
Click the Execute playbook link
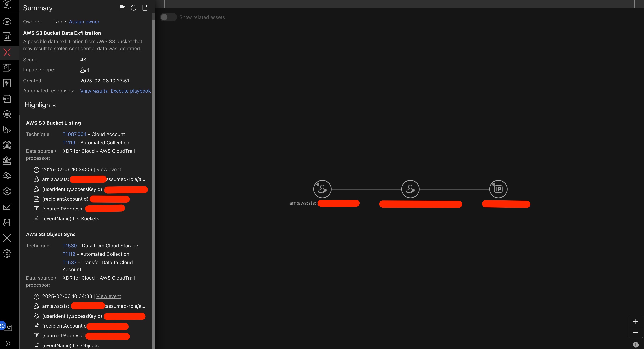[x=130, y=91]
